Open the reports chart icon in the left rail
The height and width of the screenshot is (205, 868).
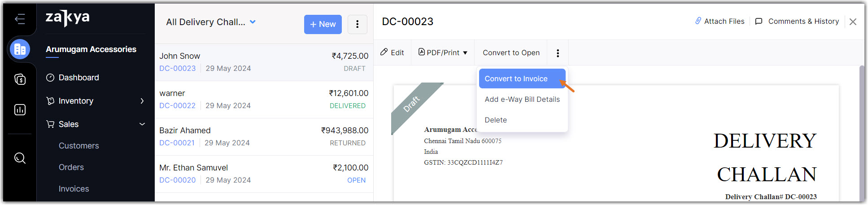pos(20,110)
